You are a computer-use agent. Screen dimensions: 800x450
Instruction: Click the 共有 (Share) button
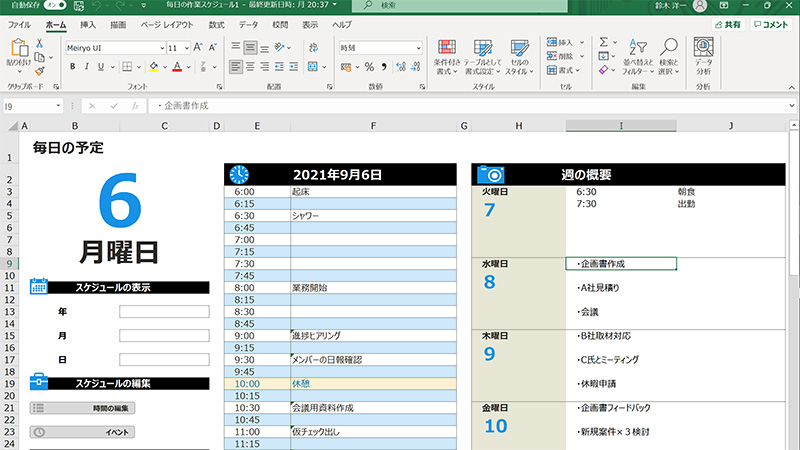[x=728, y=23]
